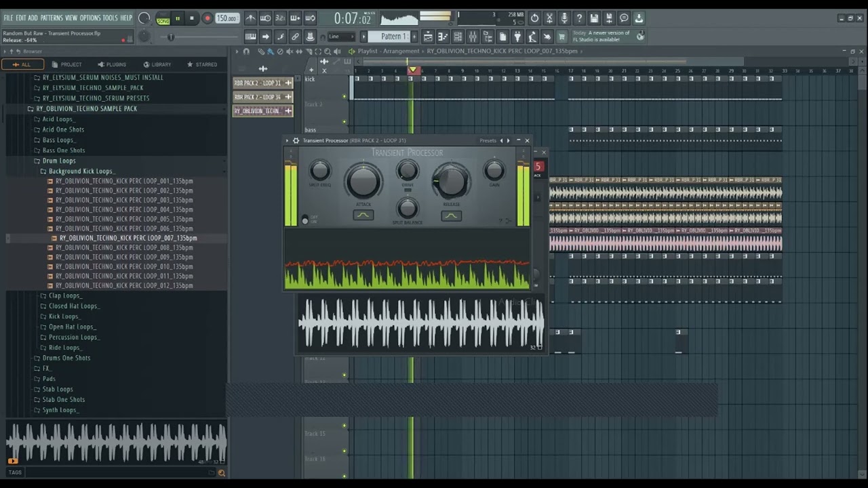
Task: Select the playlist mute tool icon
Action: click(x=289, y=52)
